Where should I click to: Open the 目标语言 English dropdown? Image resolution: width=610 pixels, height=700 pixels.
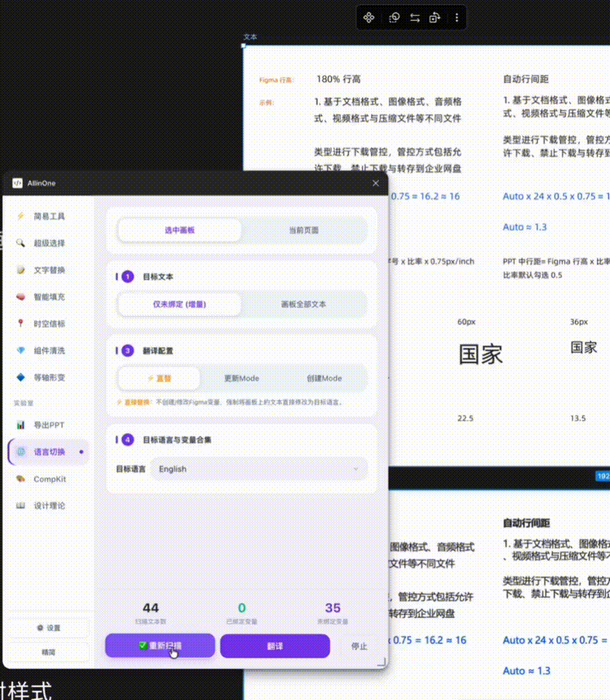[259, 469]
